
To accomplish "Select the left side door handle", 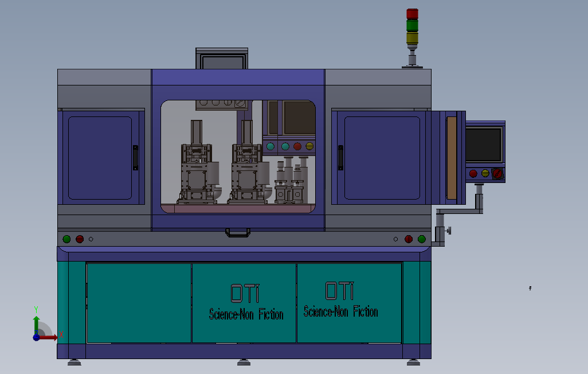I will [135, 158].
